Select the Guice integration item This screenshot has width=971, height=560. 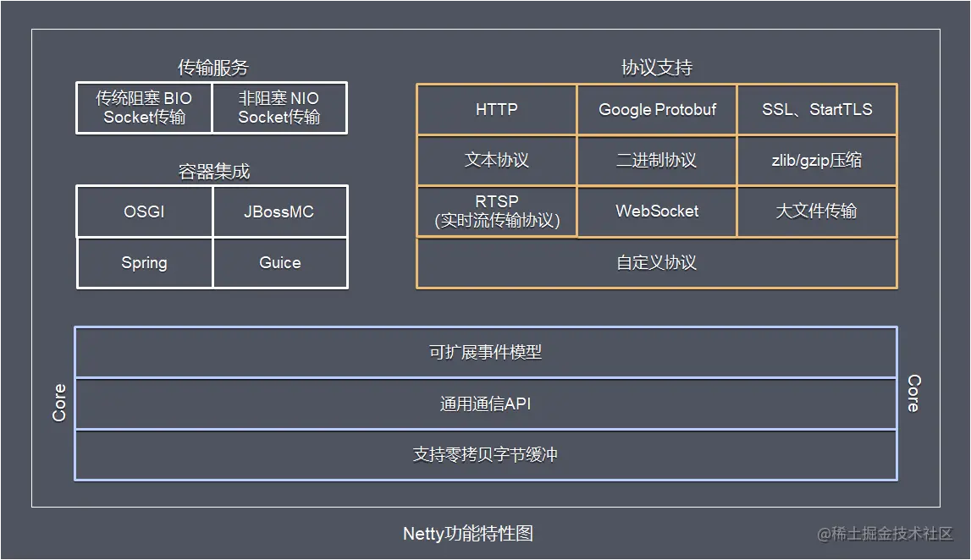pyautogui.click(x=280, y=262)
